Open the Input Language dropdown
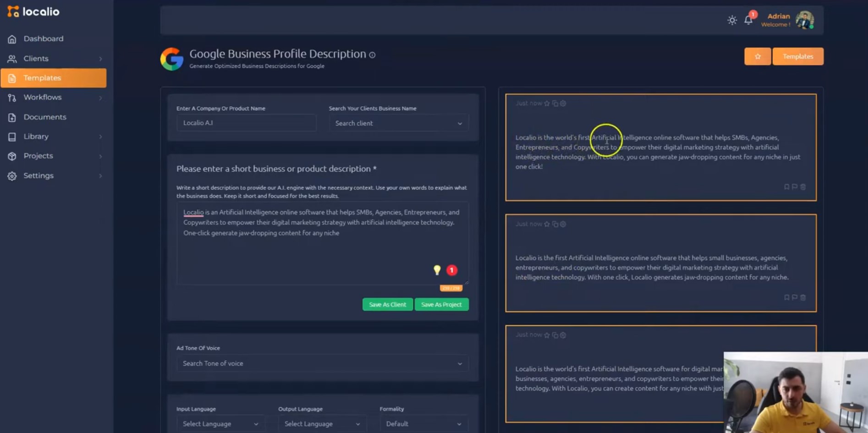The image size is (868, 433). pyautogui.click(x=220, y=424)
